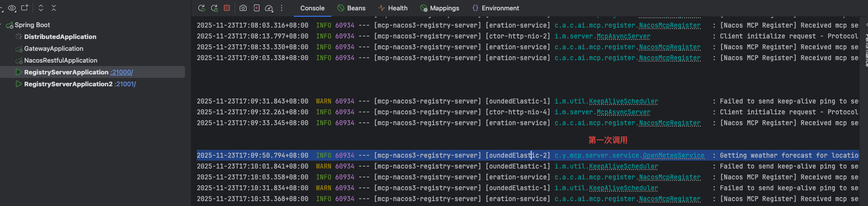Stop the running RegistryServerApplication
The width and height of the screenshot is (868, 206).
coord(227,8)
